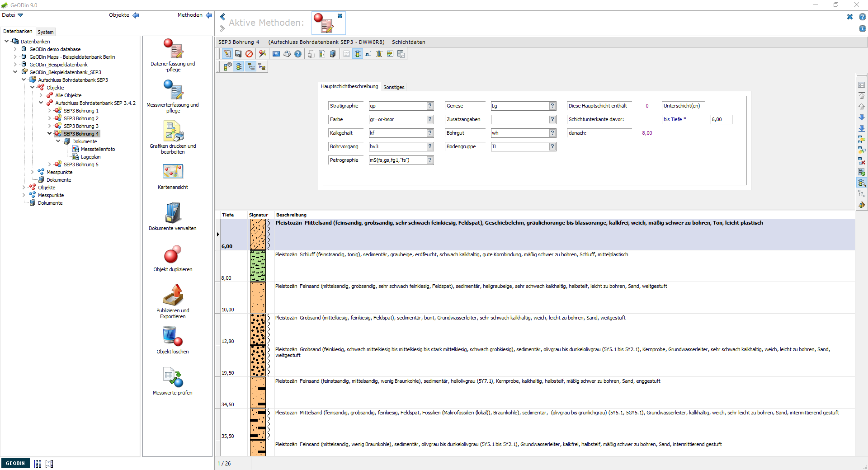Open Farbe lookup question button
868x470 pixels.
click(430, 119)
